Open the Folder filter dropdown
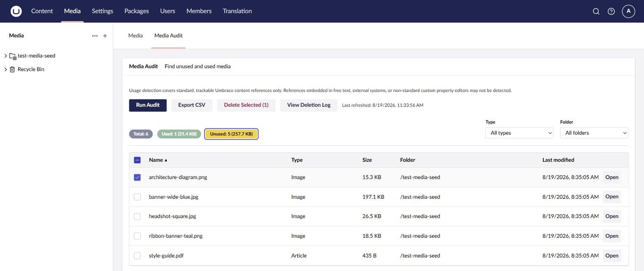644x271 pixels. (594, 133)
